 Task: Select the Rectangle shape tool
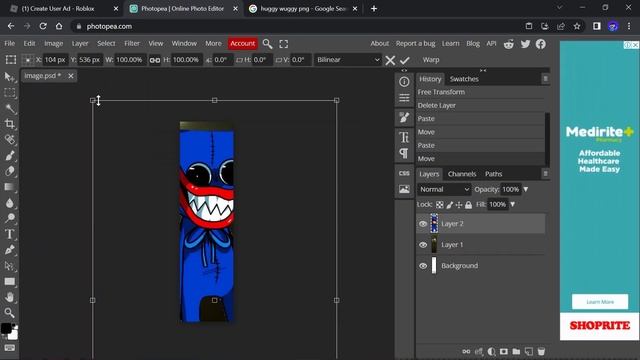coord(9,281)
